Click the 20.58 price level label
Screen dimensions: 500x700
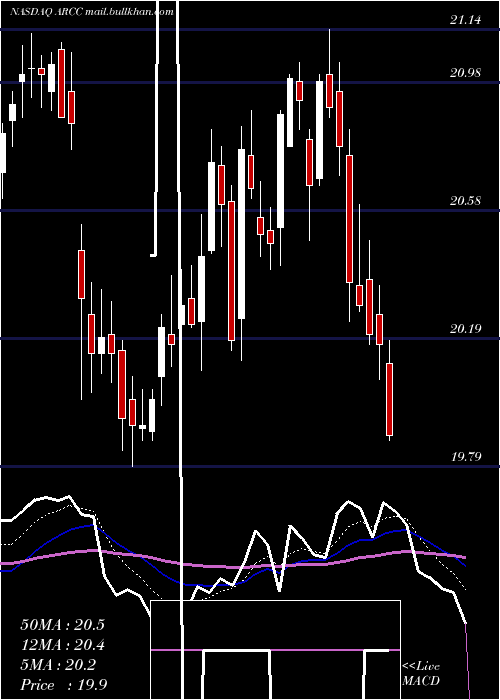point(466,201)
